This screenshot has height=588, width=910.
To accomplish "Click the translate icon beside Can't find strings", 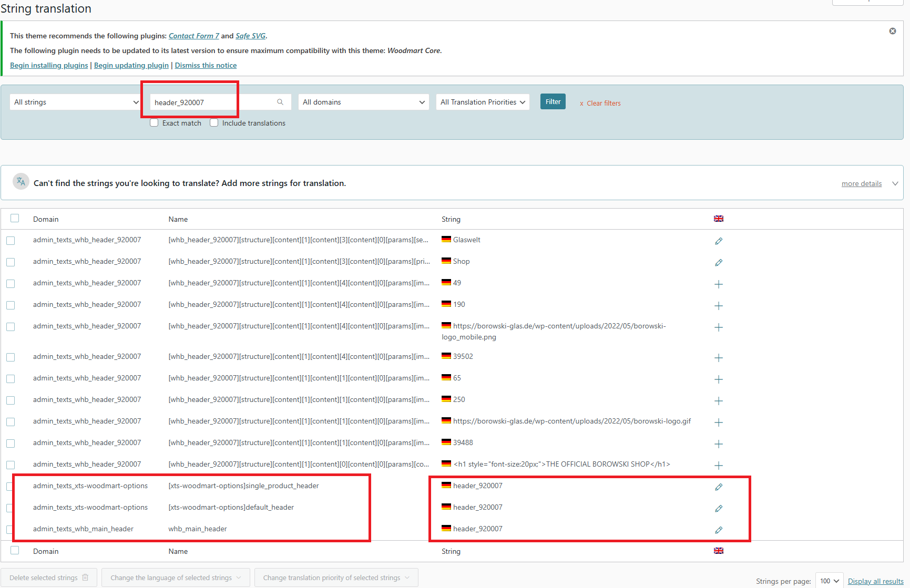I will coord(21,182).
